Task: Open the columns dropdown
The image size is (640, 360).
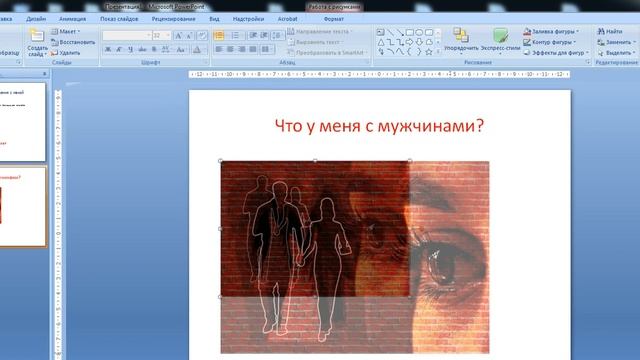Action: pos(267,49)
